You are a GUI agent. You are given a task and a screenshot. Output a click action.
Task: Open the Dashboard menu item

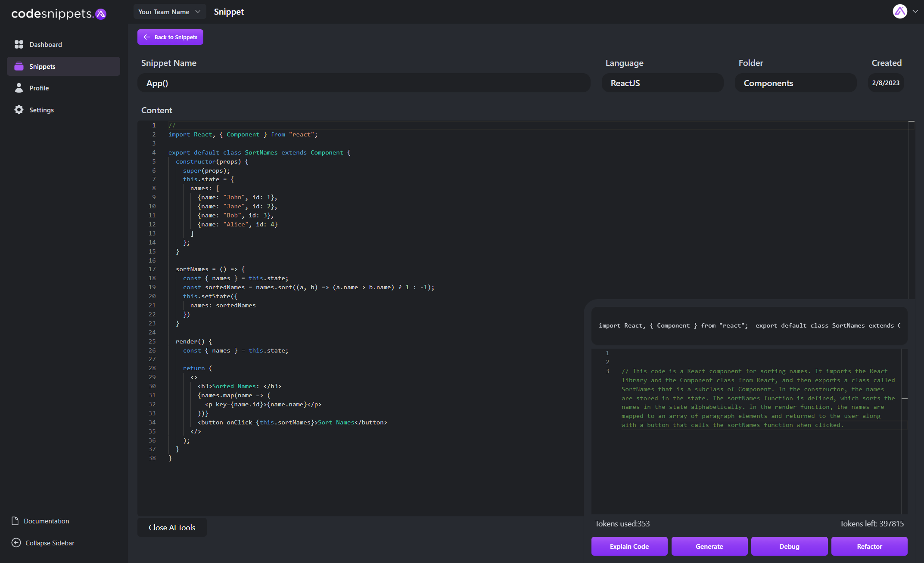(x=63, y=44)
